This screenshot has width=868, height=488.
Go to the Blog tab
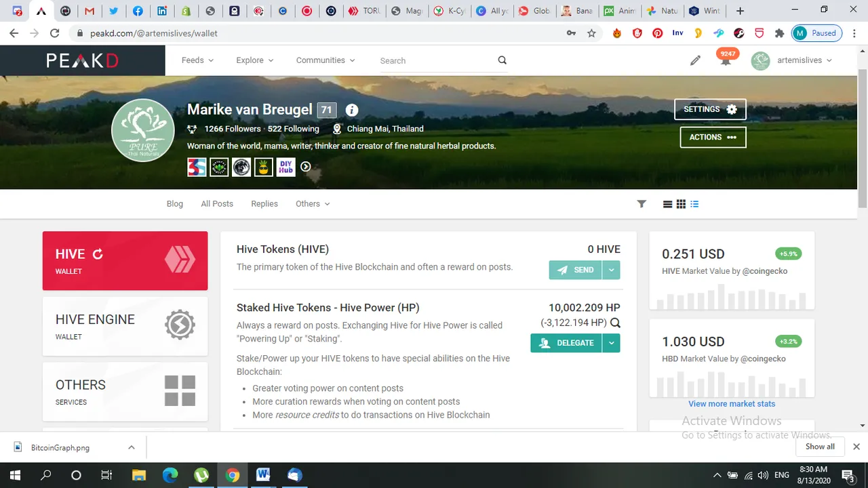point(175,204)
